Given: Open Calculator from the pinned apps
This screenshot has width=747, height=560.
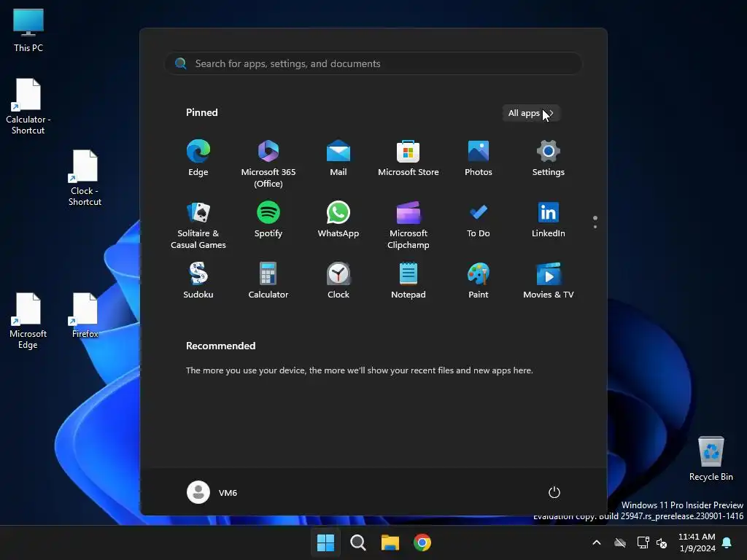Looking at the screenshot, I should [x=268, y=281].
